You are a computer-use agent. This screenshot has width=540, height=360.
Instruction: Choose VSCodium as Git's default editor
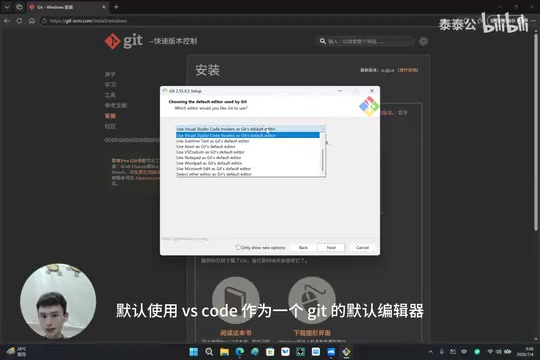coord(248,152)
